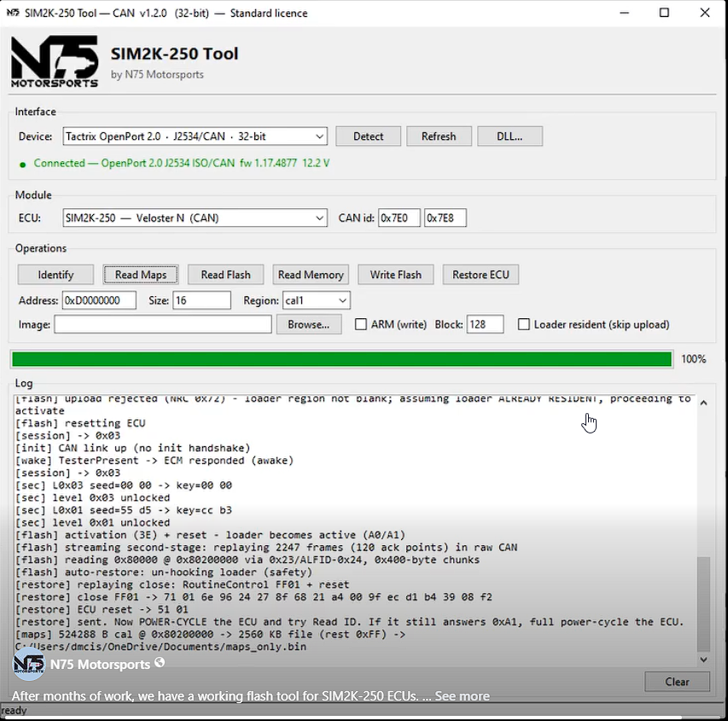Click the log scrollbar up arrow
Screen dimensions: 728x721
tap(703, 403)
